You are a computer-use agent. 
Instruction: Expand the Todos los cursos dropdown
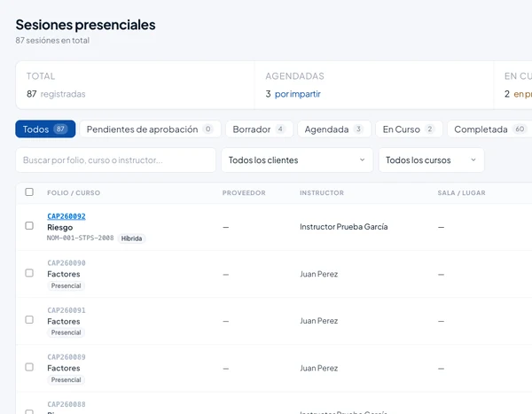coord(431,160)
